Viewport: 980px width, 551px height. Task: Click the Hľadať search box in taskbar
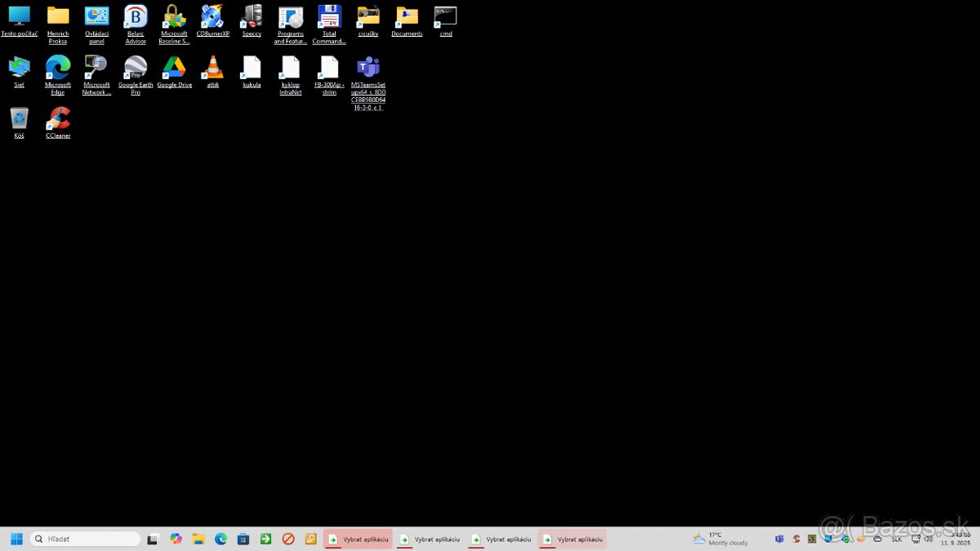86,539
